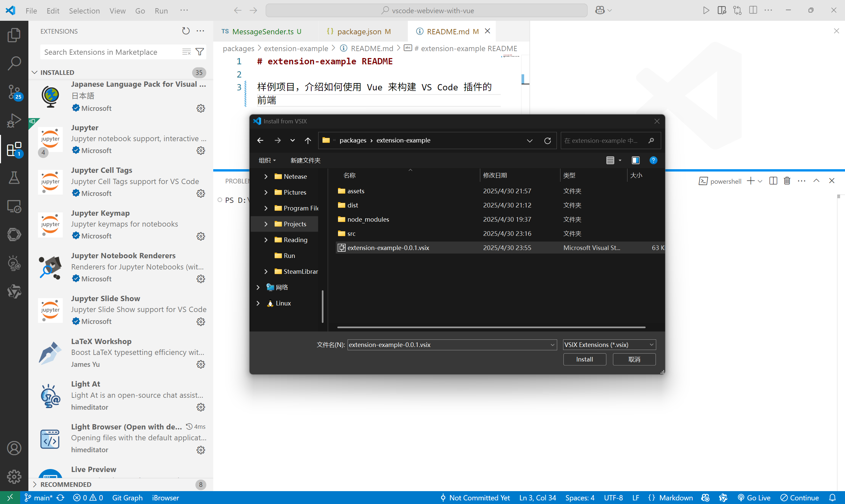
Task: Open Testing flask icon in activity bar
Action: pos(14,177)
